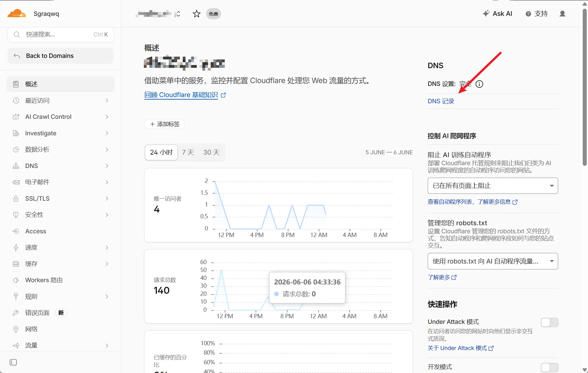This screenshot has height=373, width=588.
Task: Expand the 最近访问 chevron
Action: 107,100
